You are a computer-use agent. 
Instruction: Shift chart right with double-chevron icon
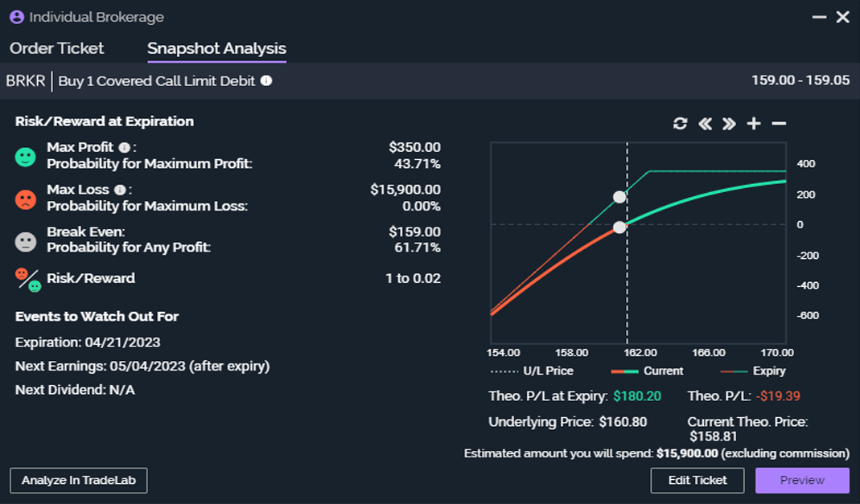tap(729, 124)
